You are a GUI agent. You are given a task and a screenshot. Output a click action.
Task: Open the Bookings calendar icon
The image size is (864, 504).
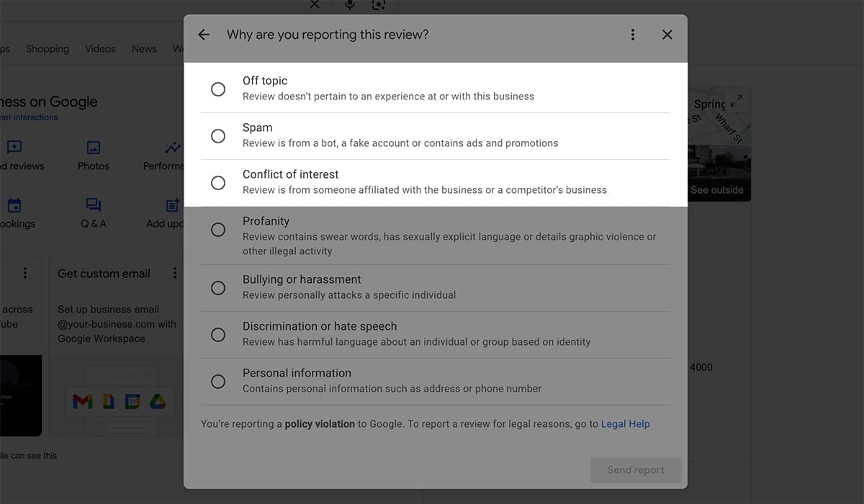click(x=15, y=205)
